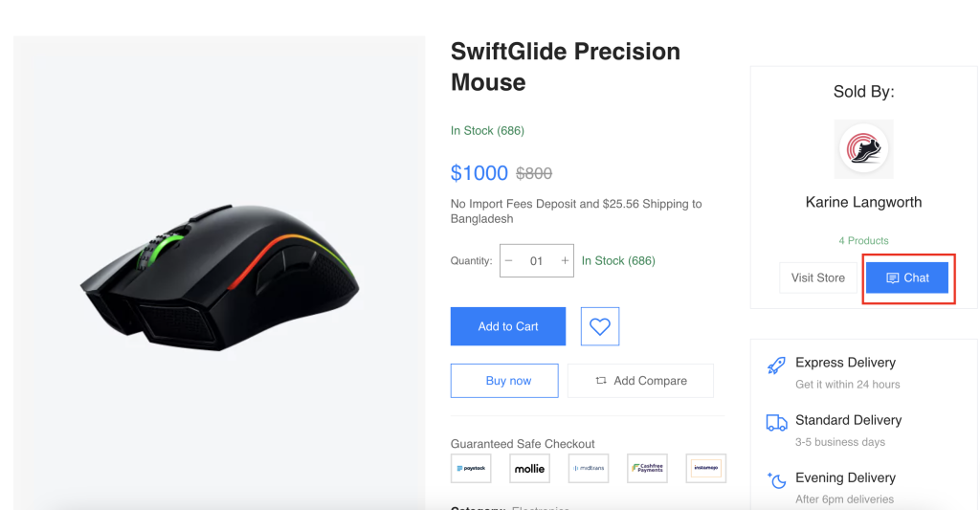Select the Paystack payment logo
This screenshot has height=510, width=980.
(471, 468)
